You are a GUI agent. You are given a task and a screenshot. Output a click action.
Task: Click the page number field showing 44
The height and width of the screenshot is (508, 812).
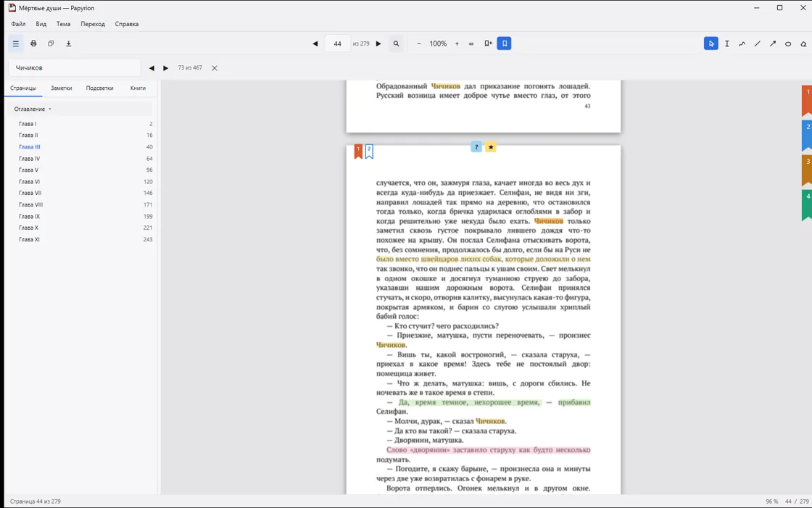(x=338, y=43)
